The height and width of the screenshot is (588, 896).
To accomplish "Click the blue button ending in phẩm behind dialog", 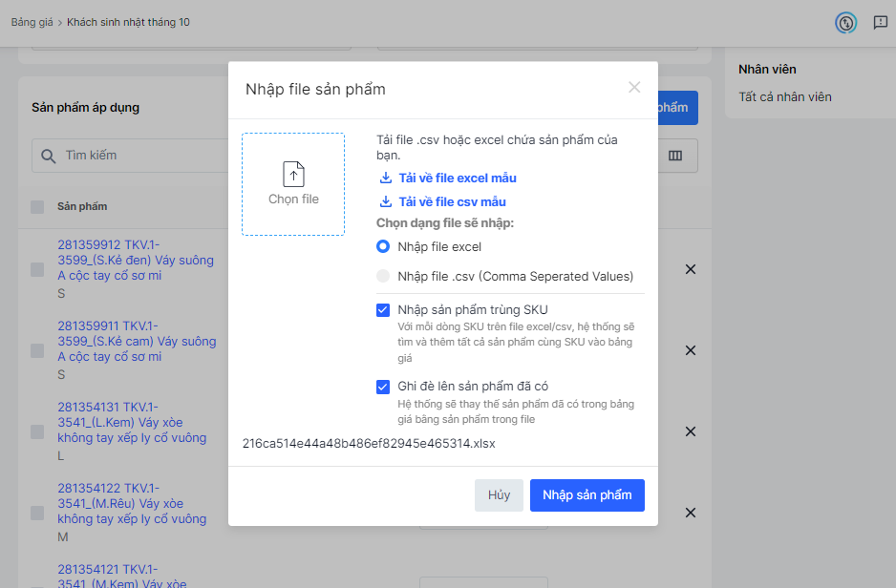I will [x=677, y=107].
